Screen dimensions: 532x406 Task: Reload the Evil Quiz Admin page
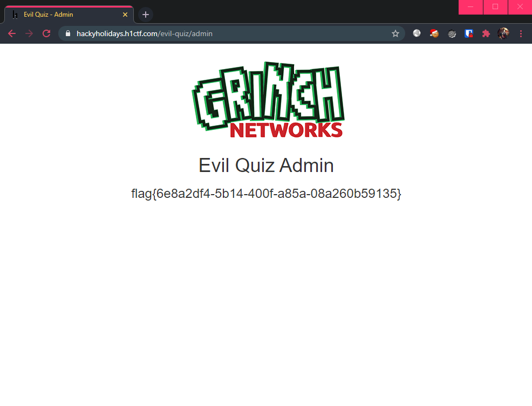coord(46,33)
